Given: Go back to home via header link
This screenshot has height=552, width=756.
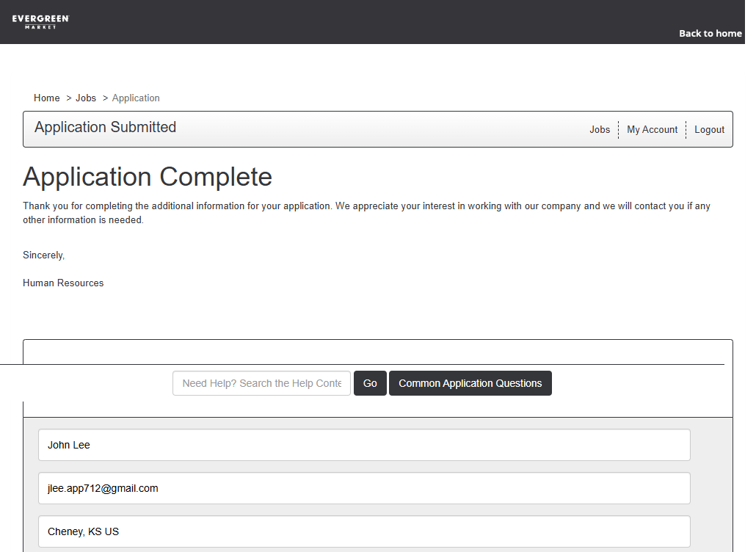Looking at the screenshot, I should click(710, 33).
